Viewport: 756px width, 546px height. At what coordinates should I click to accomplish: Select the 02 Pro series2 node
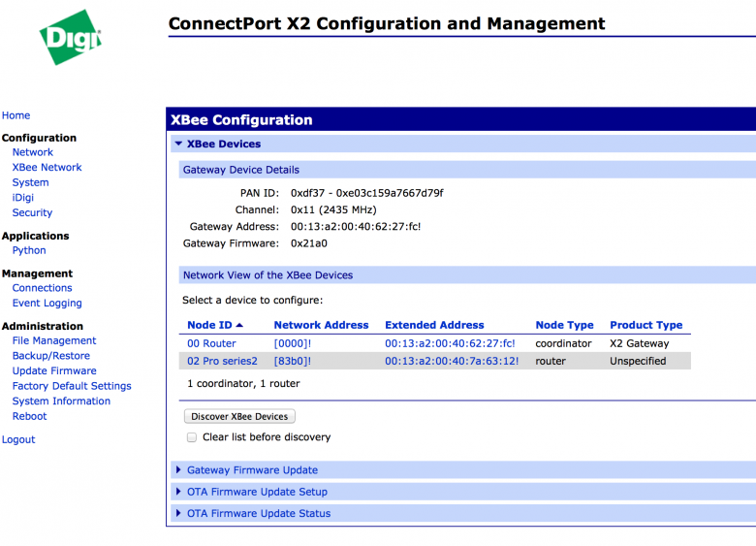(222, 362)
